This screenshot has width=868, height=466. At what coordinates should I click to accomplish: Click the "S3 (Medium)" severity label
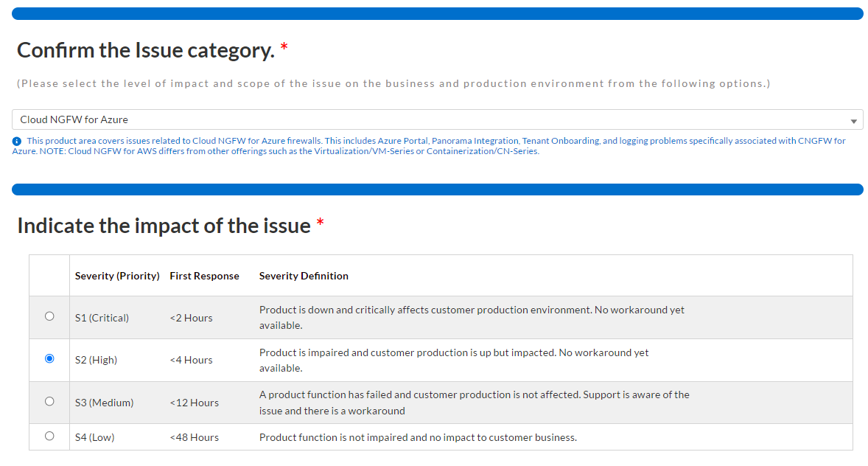[x=104, y=403]
